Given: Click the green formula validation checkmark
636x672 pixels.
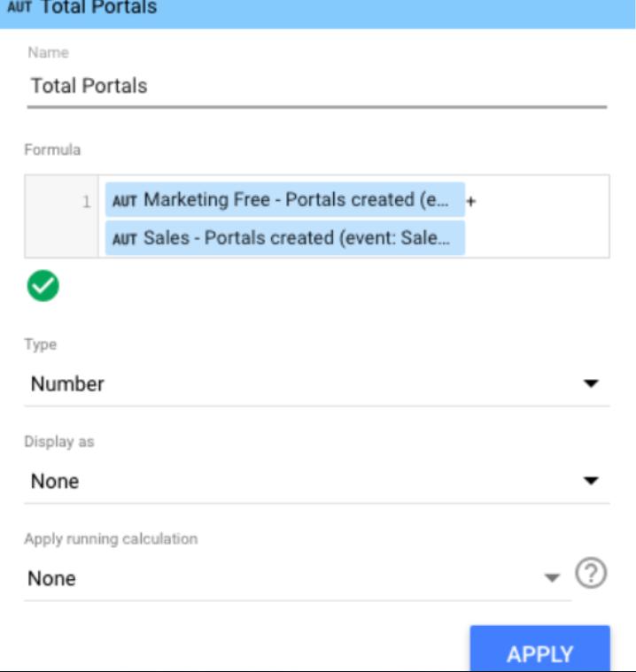Looking at the screenshot, I should (x=43, y=286).
